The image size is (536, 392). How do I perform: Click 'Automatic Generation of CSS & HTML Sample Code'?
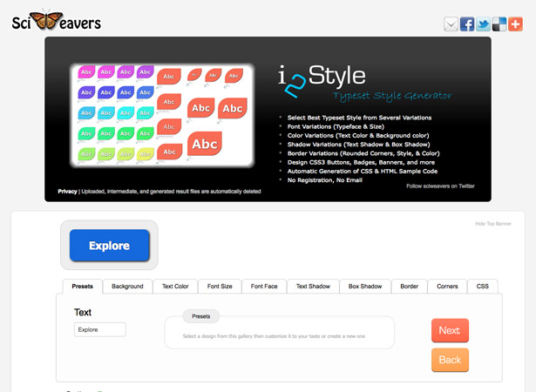click(363, 172)
